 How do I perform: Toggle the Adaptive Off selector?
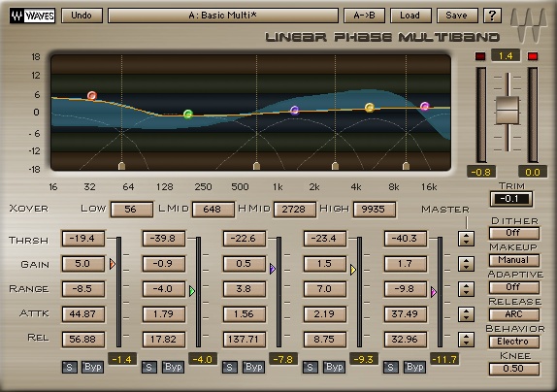click(514, 287)
